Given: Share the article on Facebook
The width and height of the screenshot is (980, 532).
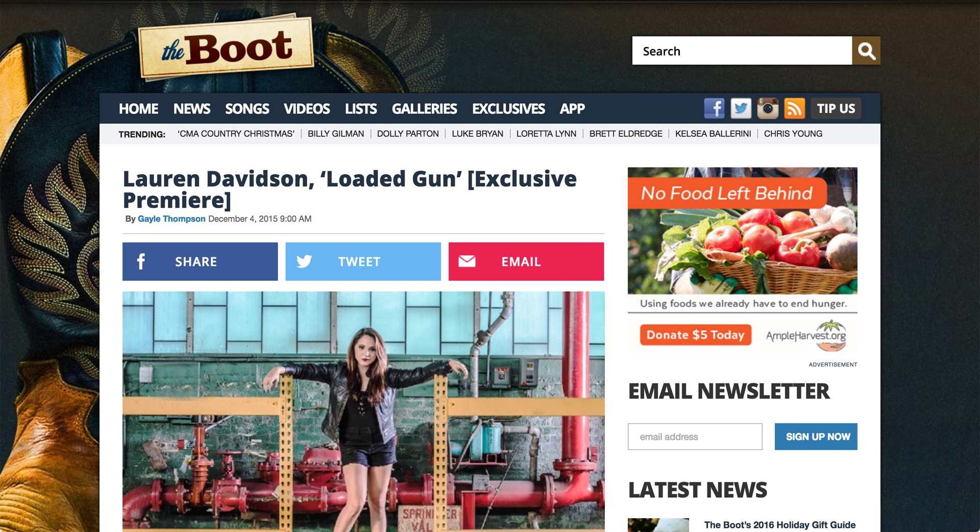Looking at the screenshot, I should pos(200,261).
